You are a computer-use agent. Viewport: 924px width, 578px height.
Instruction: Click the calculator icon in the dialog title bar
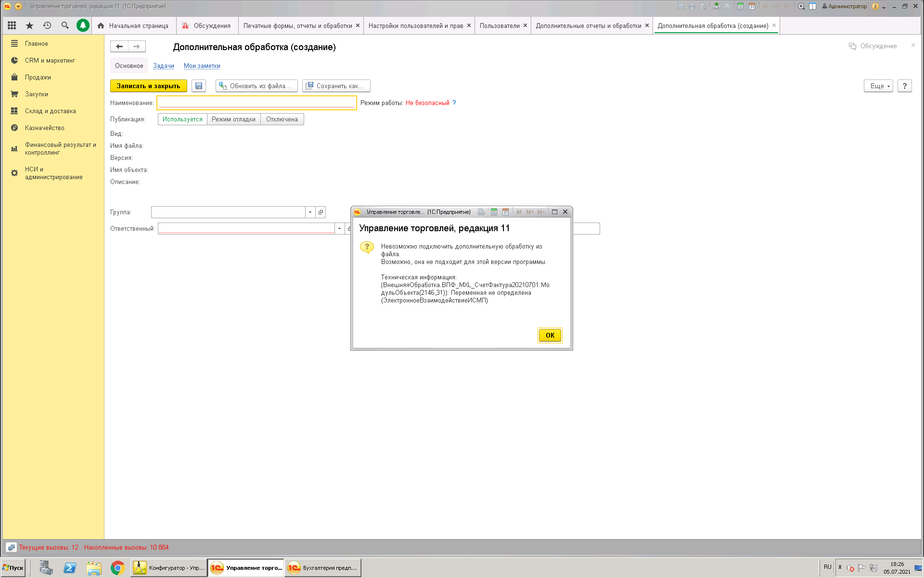494,212
